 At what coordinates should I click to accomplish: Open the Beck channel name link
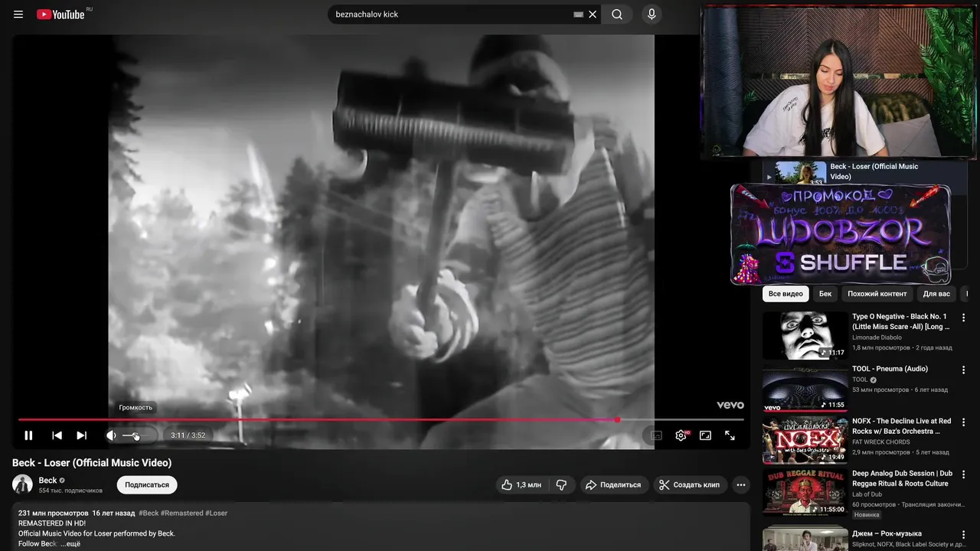(x=47, y=481)
